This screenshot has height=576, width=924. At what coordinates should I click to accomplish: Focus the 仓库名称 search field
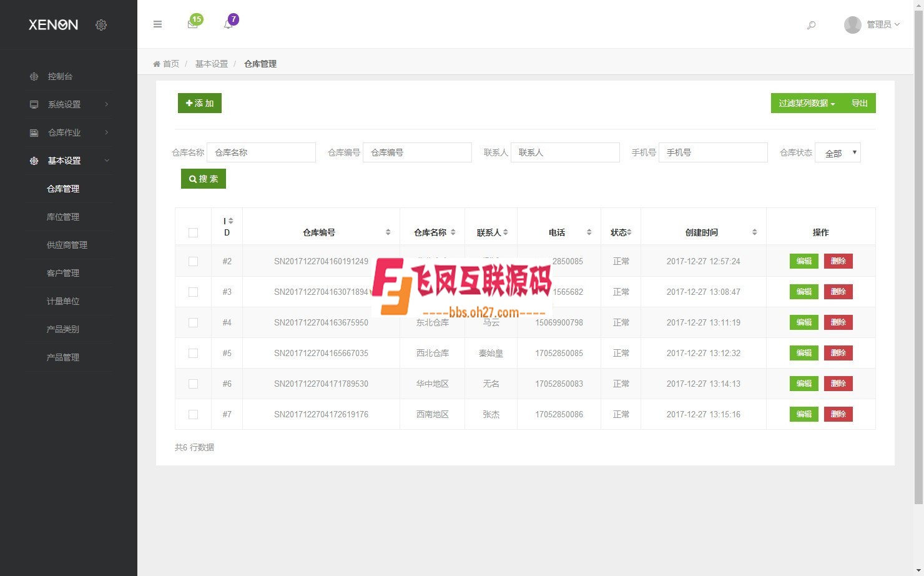click(261, 152)
